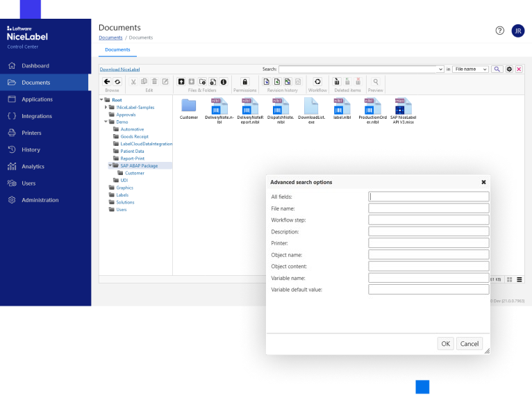This screenshot has height=396, width=532.
Task: Click the Back arrow in Browse group
Action: 107,81
